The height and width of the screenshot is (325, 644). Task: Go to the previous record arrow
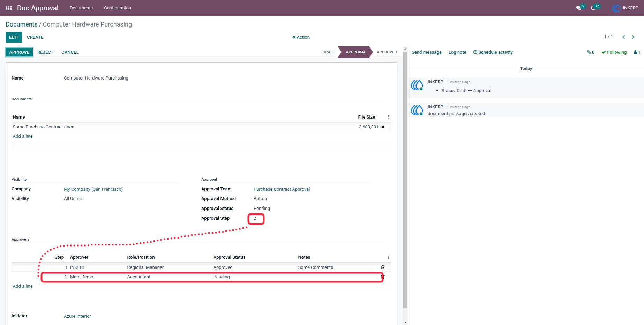(623, 37)
